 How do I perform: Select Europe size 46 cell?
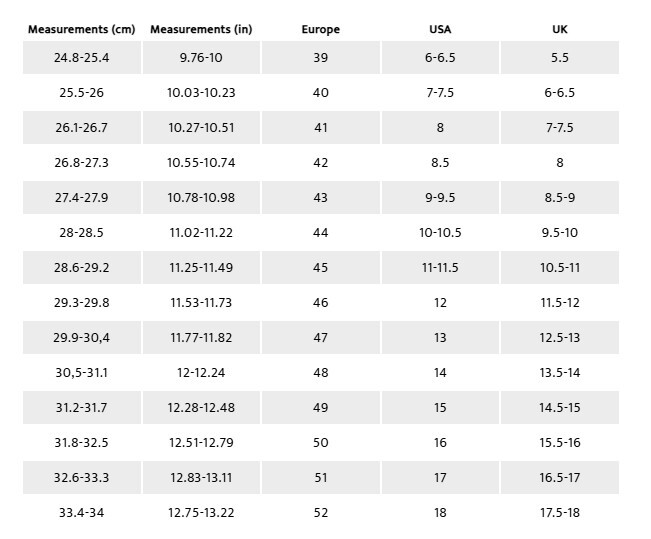[320, 303]
